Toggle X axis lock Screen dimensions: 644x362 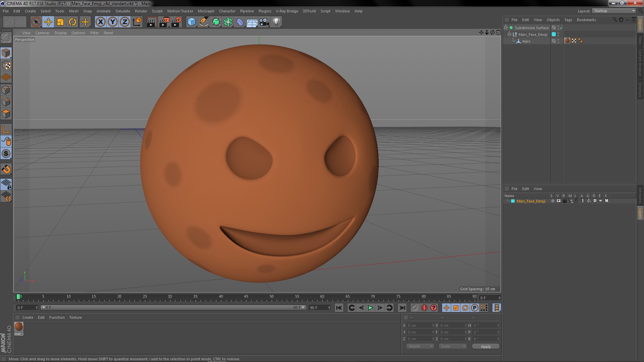pos(100,22)
